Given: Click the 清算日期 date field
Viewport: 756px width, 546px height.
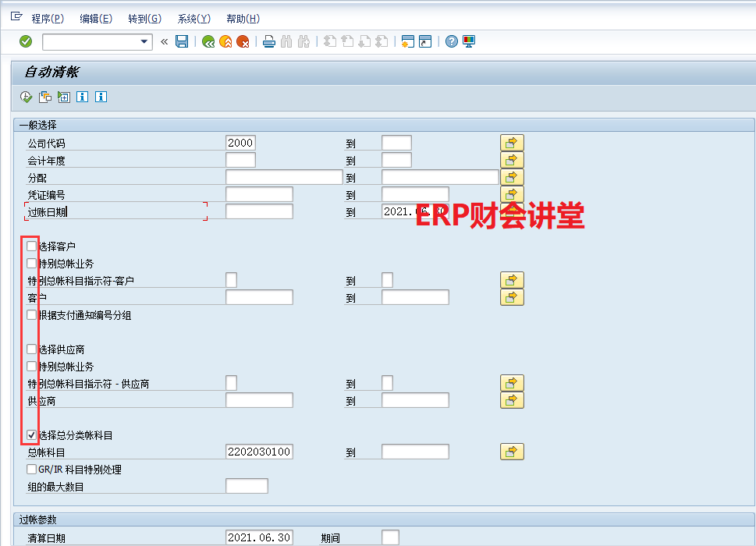Looking at the screenshot, I should (259, 537).
